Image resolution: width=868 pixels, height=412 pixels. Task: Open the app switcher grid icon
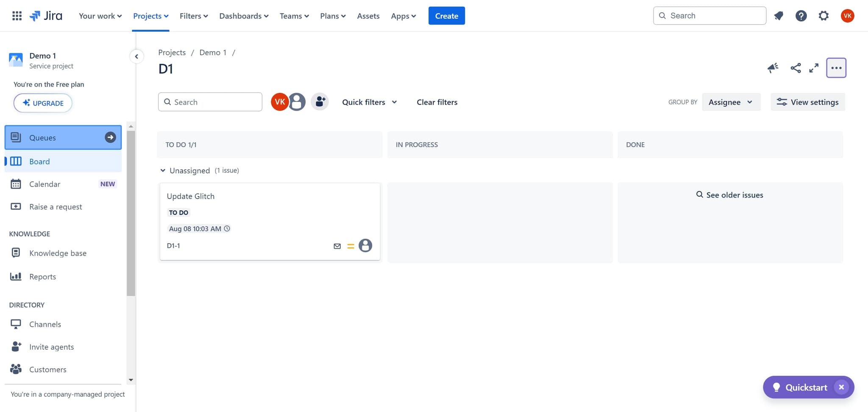pyautogui.click(x=17, y=16)
